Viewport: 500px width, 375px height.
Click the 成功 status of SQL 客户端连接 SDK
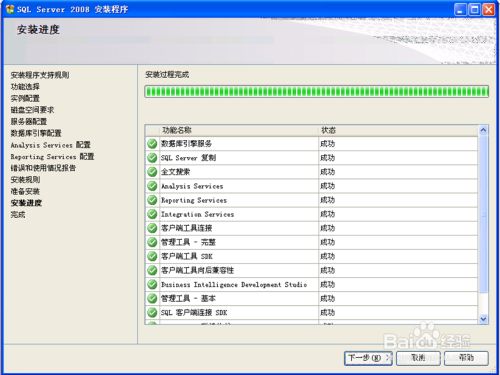point(327,312)
